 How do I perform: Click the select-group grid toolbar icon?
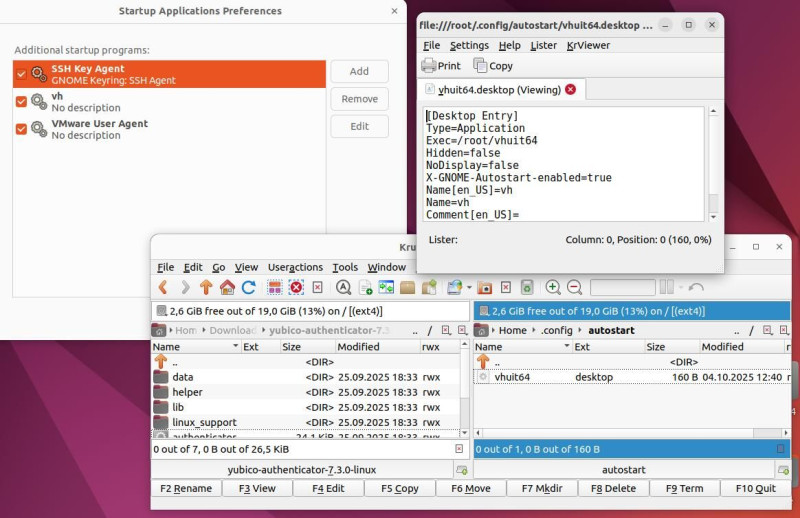point(274,288)
